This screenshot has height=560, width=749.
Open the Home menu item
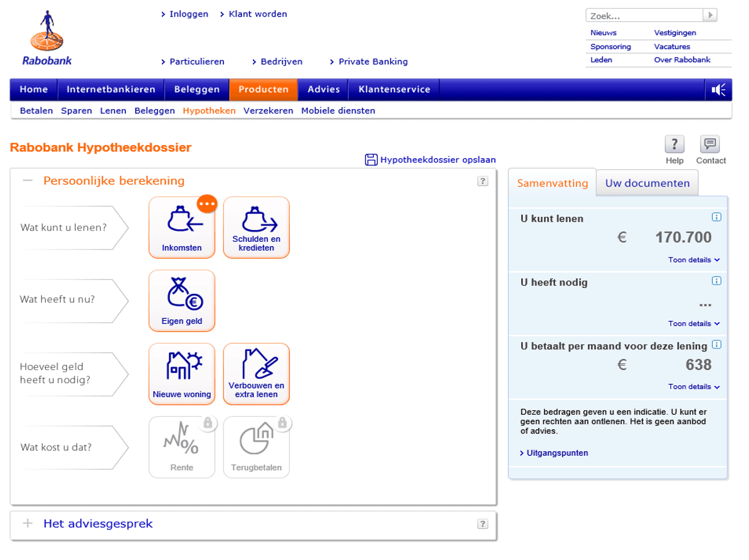coord(34,89)
